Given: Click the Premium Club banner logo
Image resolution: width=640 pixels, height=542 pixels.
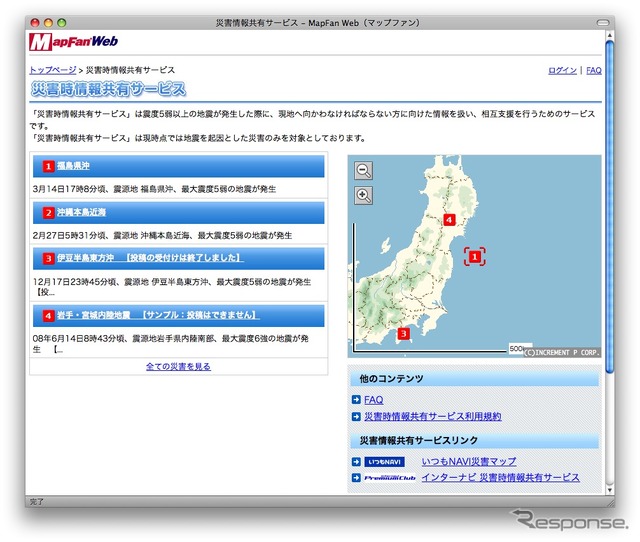Looking at the screenshot, I should click(x=390, y=478).
